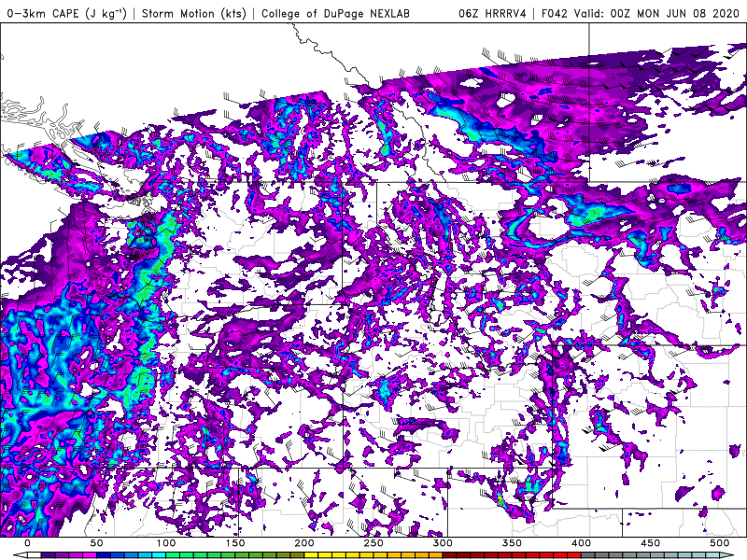The height and width of the screenshot is (560, 747).
Task: Click the '50' colorbar label
Action: coord(97,543)
